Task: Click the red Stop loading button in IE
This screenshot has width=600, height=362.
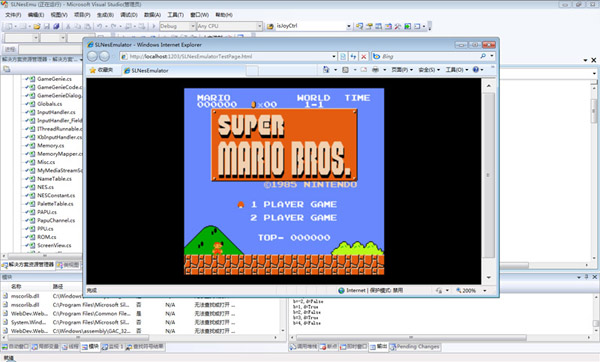Action: pyautogui.click(x=364, y=56)
